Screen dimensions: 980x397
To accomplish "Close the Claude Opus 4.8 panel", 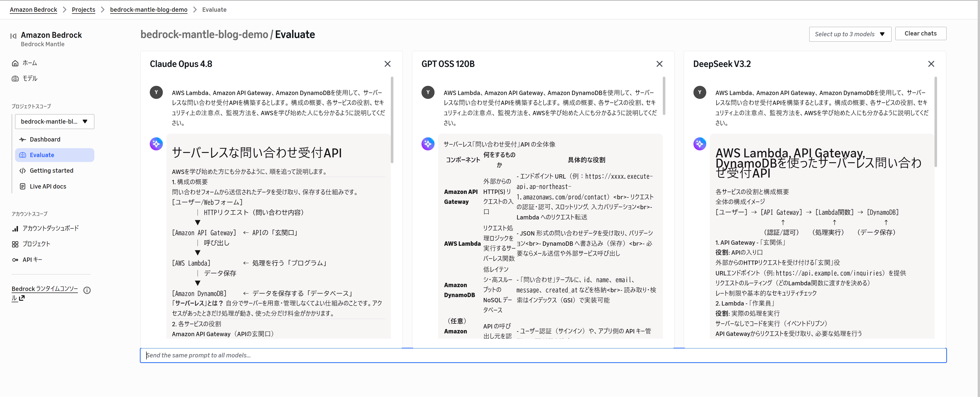I will click(387, 64).
